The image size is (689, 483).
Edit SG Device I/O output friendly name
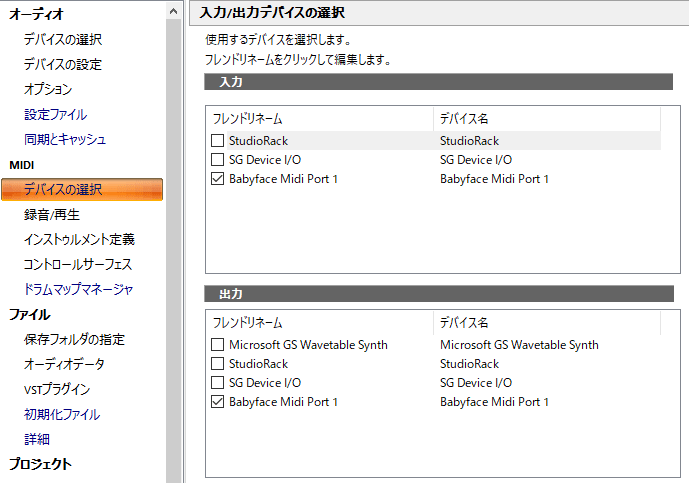(x=265, y=383)
